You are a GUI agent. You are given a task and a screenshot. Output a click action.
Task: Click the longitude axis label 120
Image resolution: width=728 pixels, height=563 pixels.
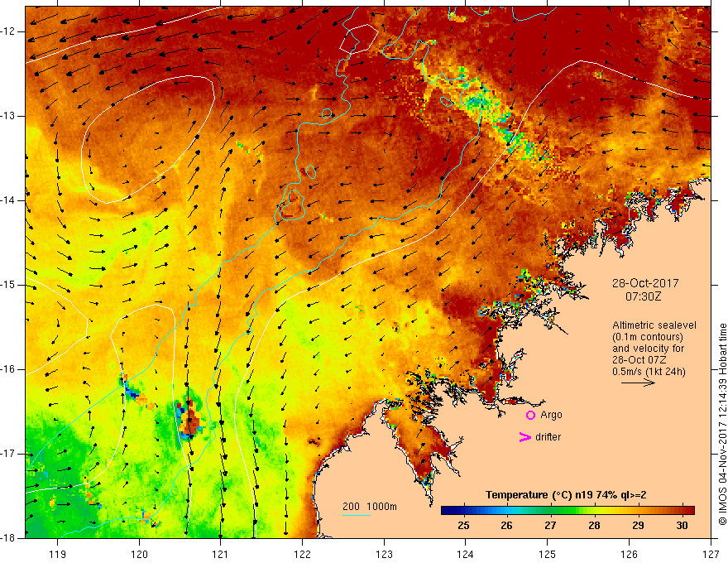139,554
